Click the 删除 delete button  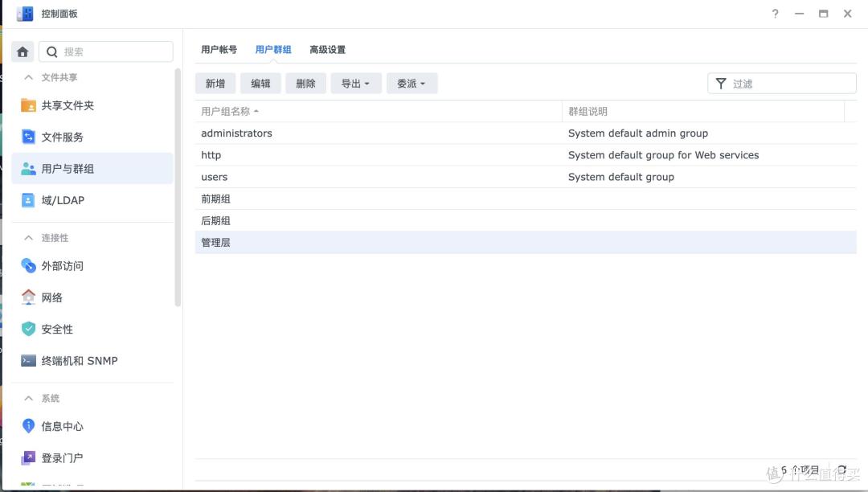tap(305, 84)
